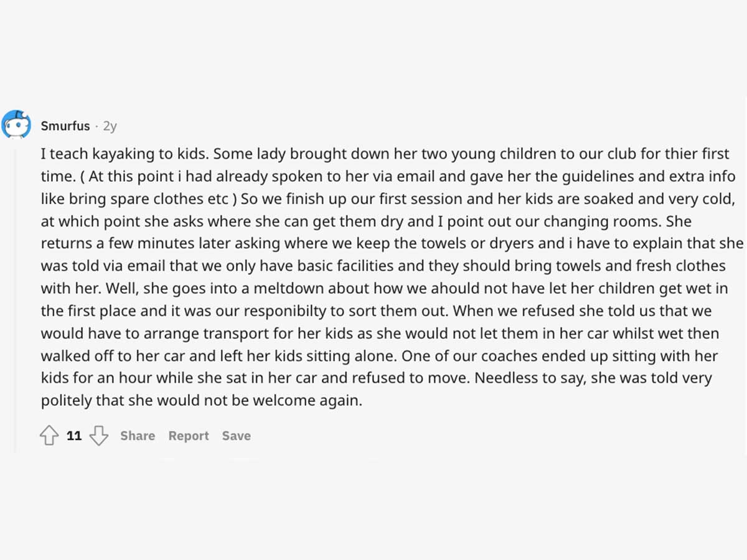
Task: Downvote the Smurfus comment
Action: [x=98, y=436]
